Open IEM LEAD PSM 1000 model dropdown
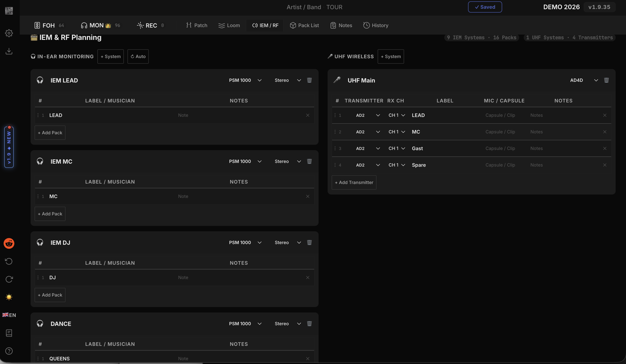This screenshot has height=364, width=626. click(245, 80)
